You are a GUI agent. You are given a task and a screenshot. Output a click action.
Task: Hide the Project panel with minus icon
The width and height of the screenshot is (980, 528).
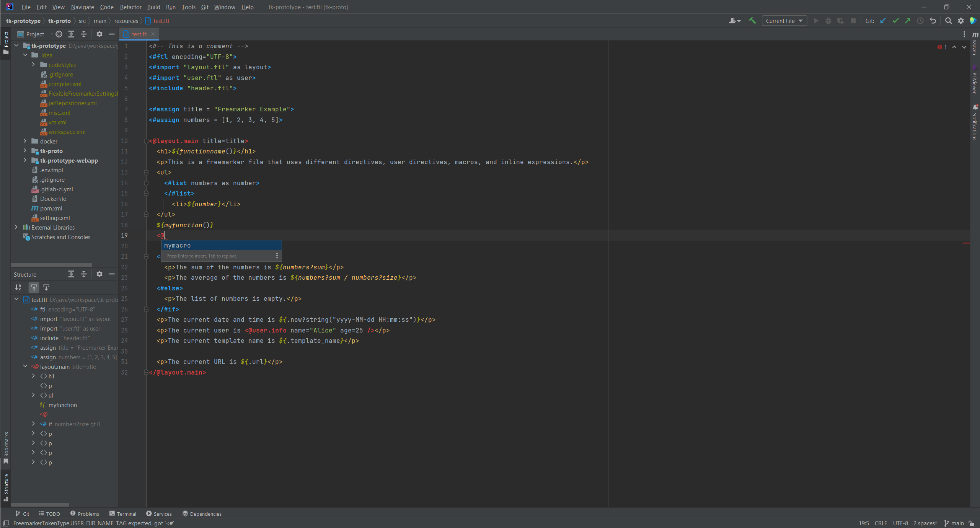tap(112, 34)
